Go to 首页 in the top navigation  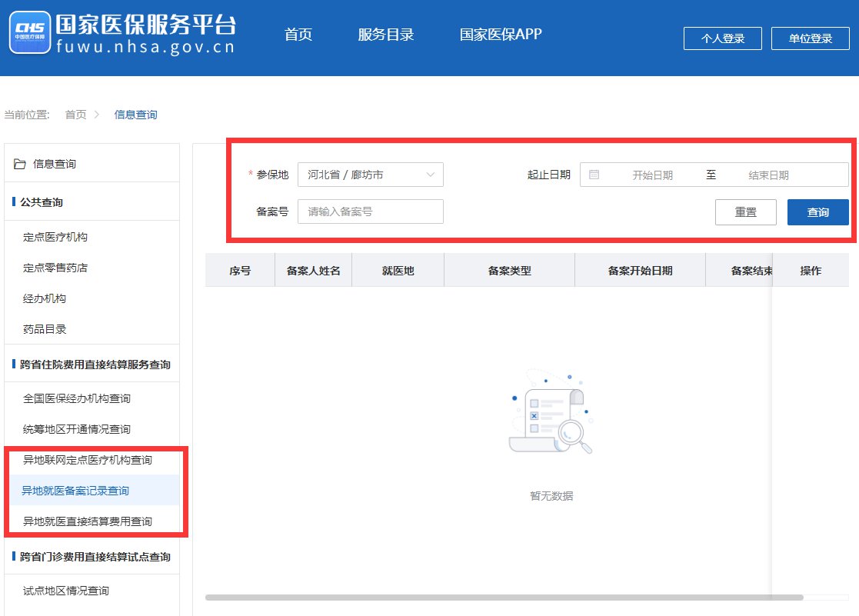click(x=298, y=35)
